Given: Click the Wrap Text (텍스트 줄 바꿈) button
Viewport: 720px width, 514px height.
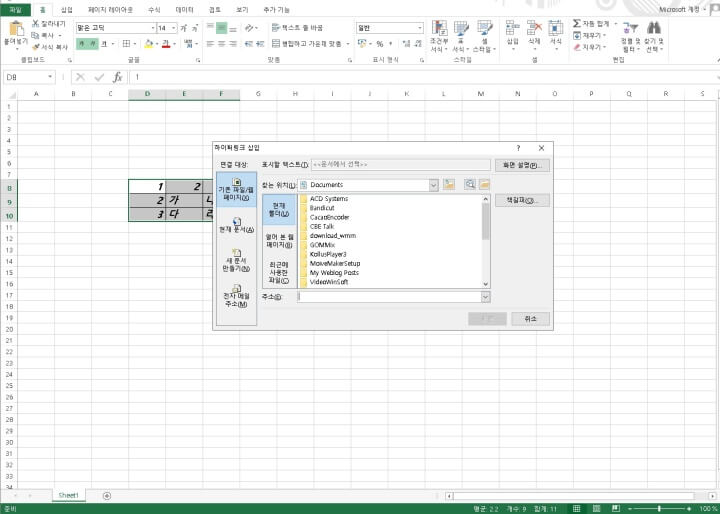Looking at the screenshot, I should point(298,28).
